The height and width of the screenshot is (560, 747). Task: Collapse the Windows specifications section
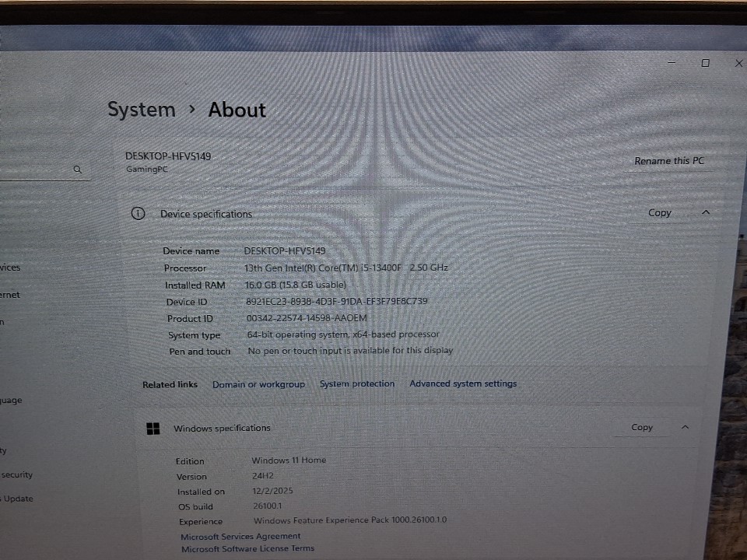(685, 427)
